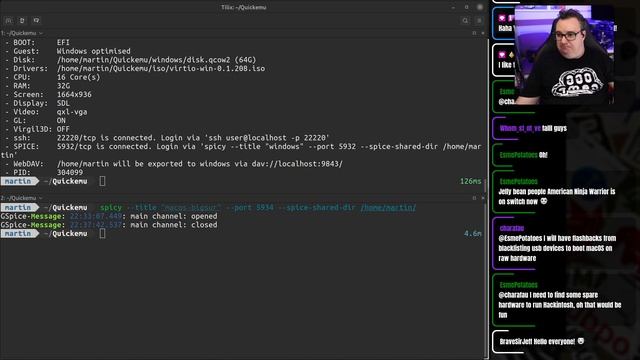Click the '32G' RAM value
This screenshot has height=360, width=640.
[x=63, y=86]
